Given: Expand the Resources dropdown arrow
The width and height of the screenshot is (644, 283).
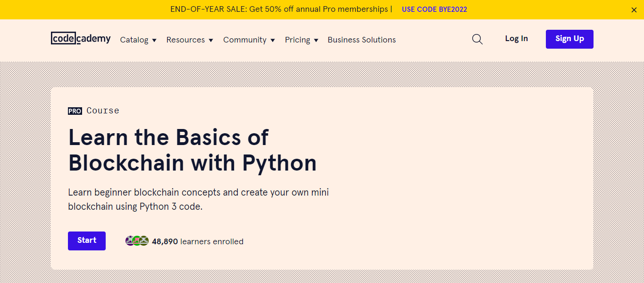Looking at the screenshot, I should coord(211,40).
